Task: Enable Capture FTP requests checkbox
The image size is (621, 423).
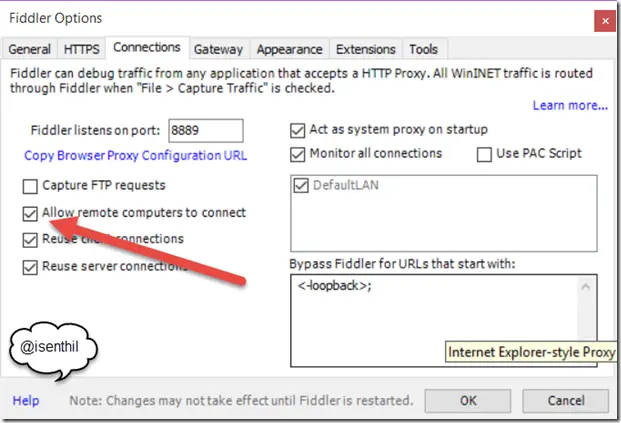Action: [30, 186]
